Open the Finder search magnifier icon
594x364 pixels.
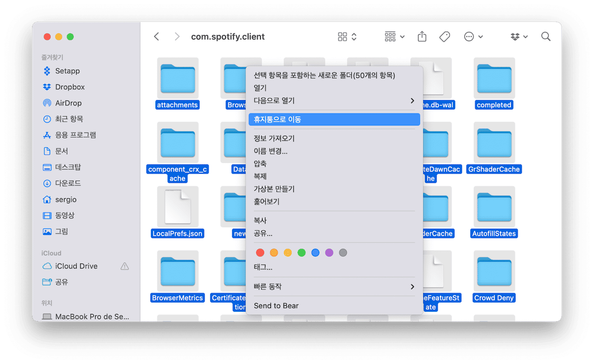pos(546,37)
